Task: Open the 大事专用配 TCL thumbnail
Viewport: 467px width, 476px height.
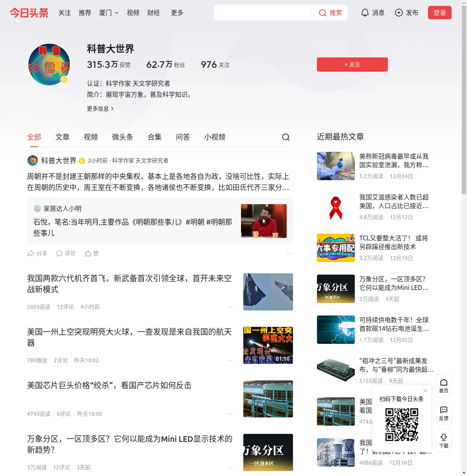Action: point(336,248)
